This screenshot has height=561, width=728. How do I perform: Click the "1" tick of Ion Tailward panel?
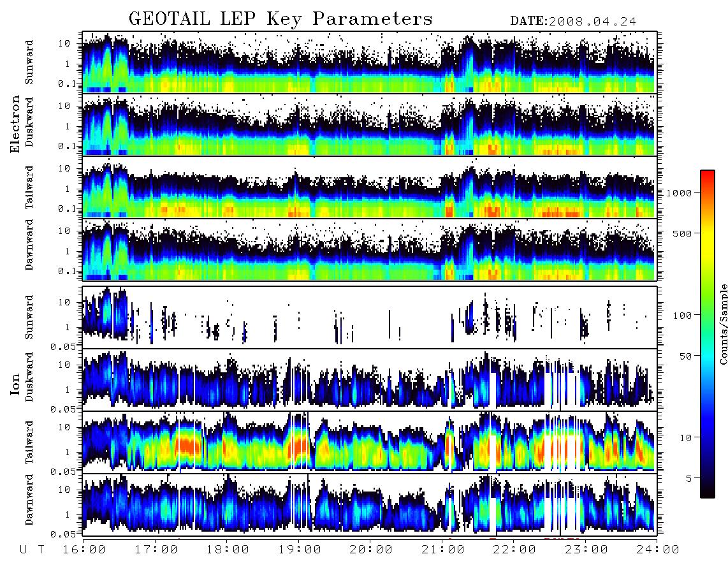(x=67, y=452)
